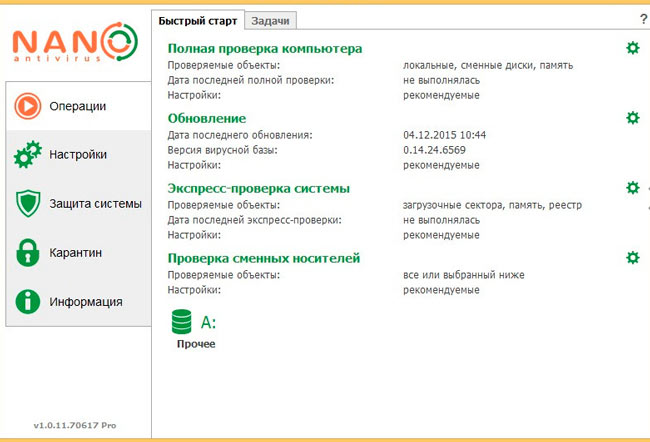Switch to the Задачи tab
Viewport: 650px width, 442px height.
[270, 21]
